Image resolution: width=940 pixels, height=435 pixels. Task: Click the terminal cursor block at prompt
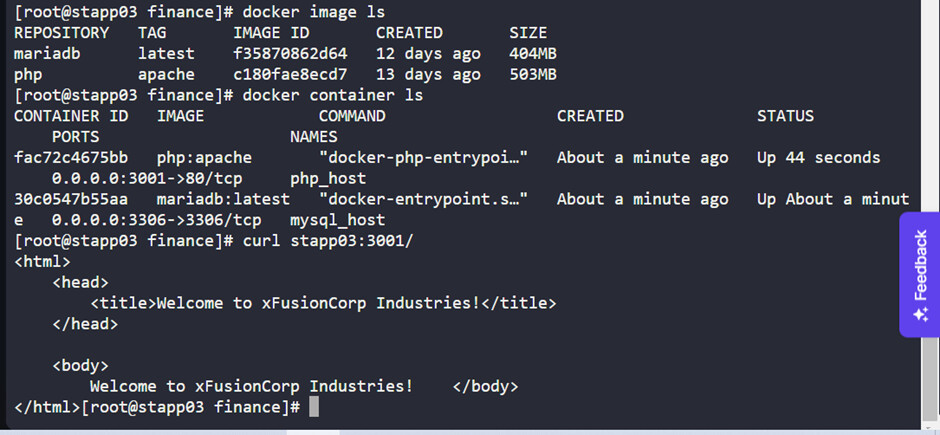pos(314,407)
